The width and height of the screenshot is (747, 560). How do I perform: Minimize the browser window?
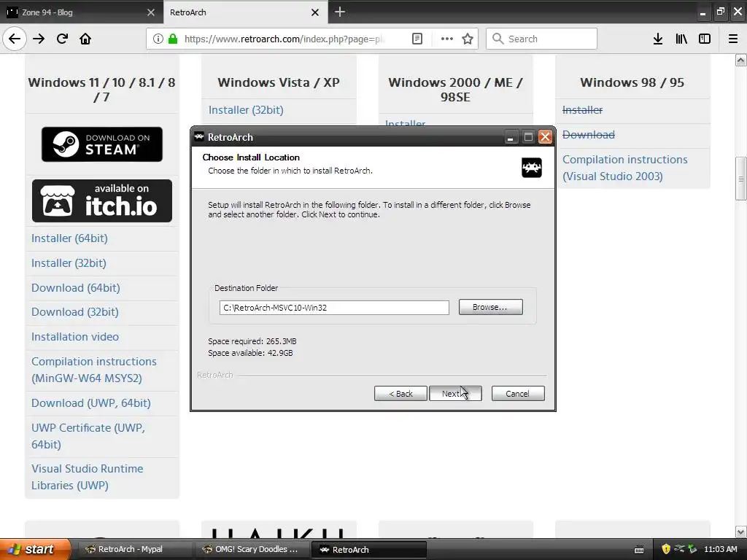[703, 12]
